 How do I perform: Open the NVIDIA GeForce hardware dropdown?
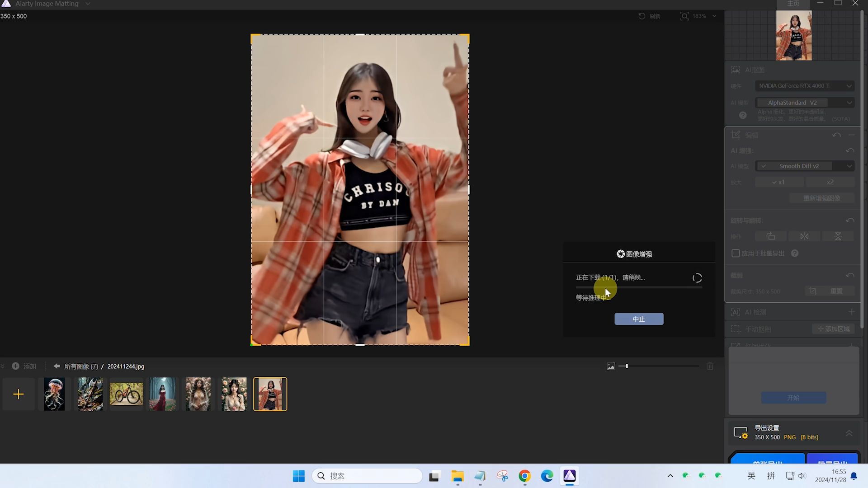805,86
